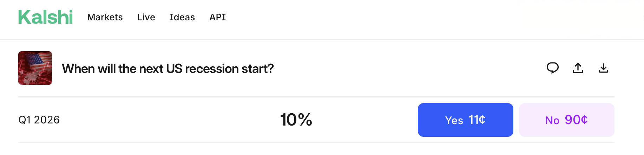Click the share upload arrow icon

tap(578, 68)
